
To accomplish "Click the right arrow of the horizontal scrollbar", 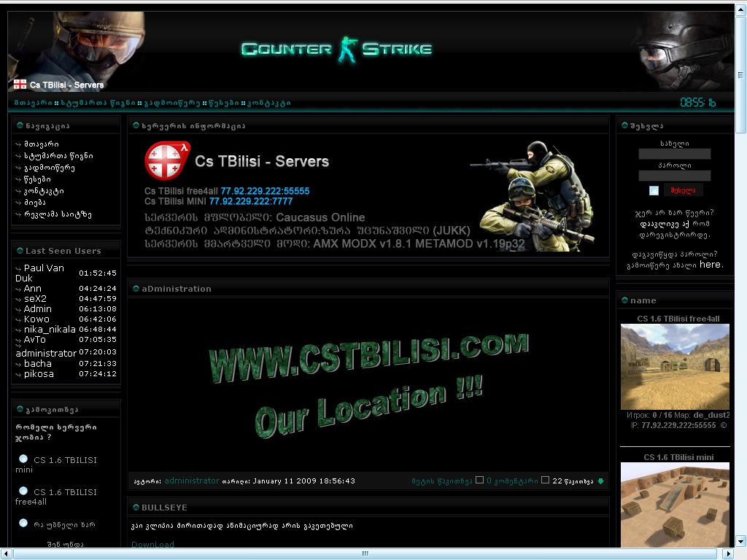I will point(728,553).
